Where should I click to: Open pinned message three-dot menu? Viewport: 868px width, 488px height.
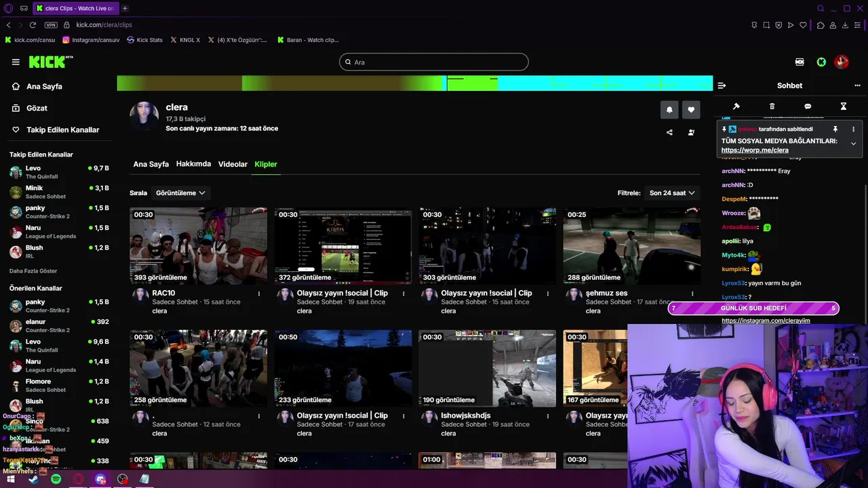tap(853, 129)
